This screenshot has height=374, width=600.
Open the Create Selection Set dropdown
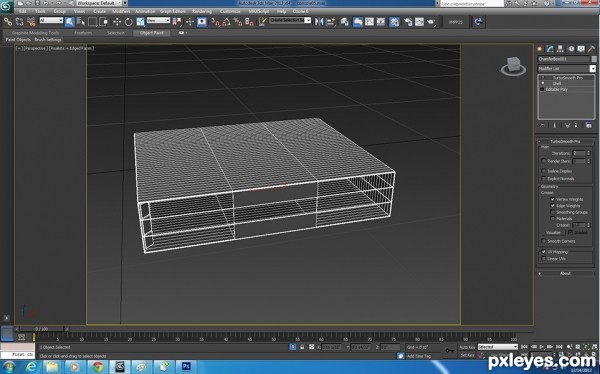pyautogui.click(x=290, y=20)
